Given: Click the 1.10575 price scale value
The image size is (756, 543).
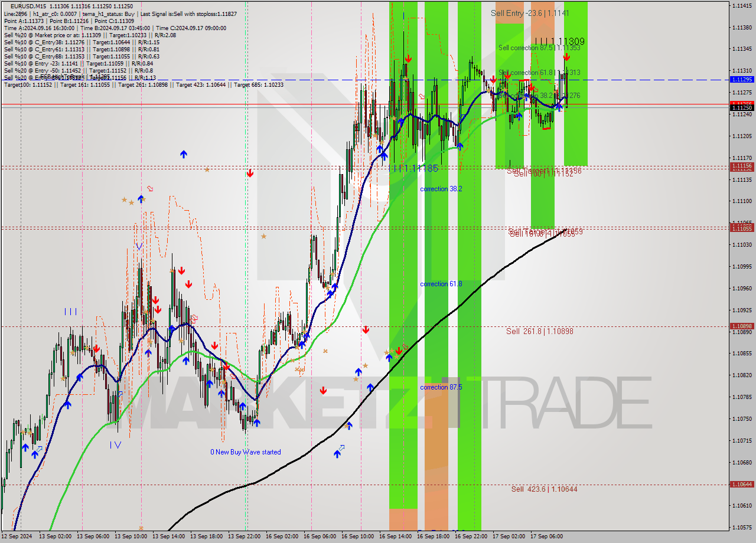Looking at the screenshot, I should tap(742, 527).
